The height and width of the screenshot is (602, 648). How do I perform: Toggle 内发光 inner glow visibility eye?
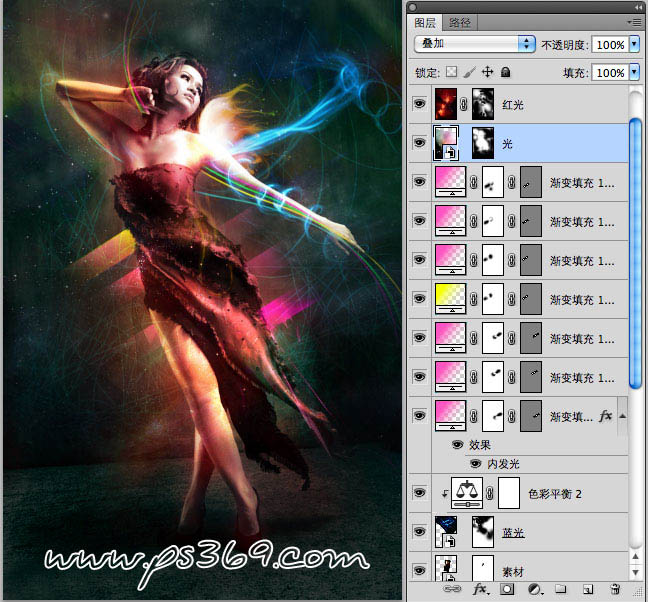[x=476, y=464]
